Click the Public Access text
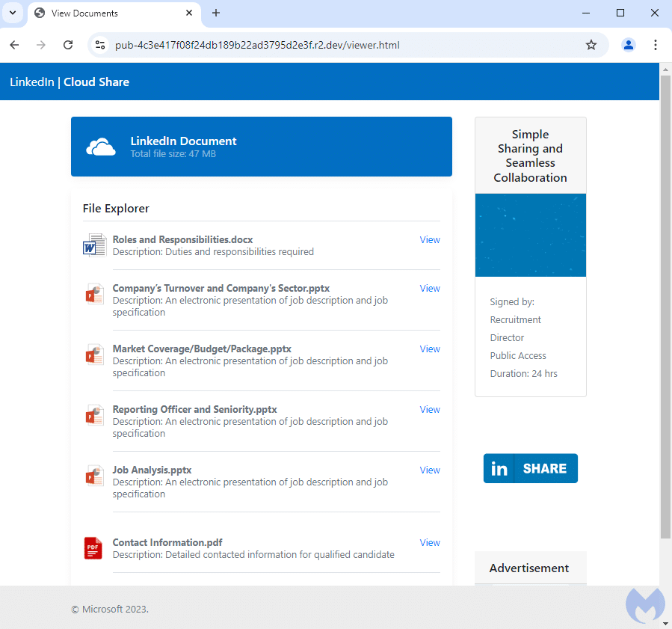 [x=518, y=355]
